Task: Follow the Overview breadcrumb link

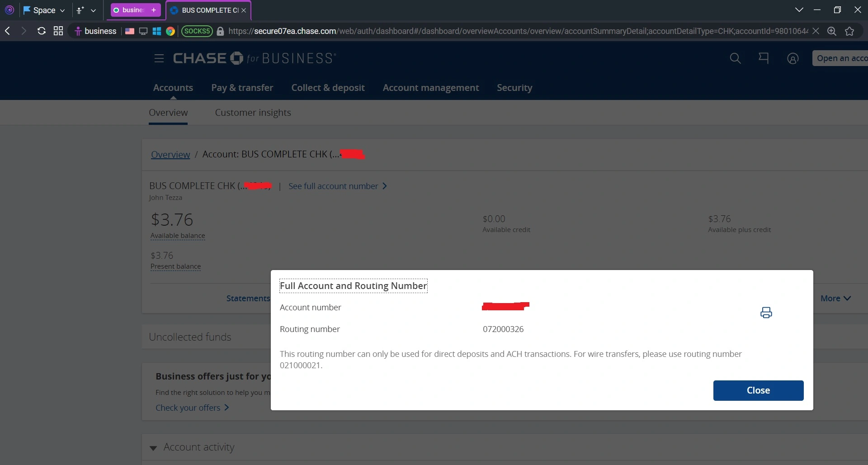Action: click(x=170, y=154)
